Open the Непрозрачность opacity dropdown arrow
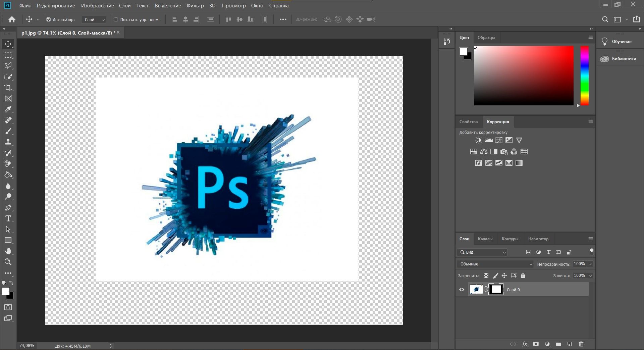The image size is (644, 350). click(590, 264)
